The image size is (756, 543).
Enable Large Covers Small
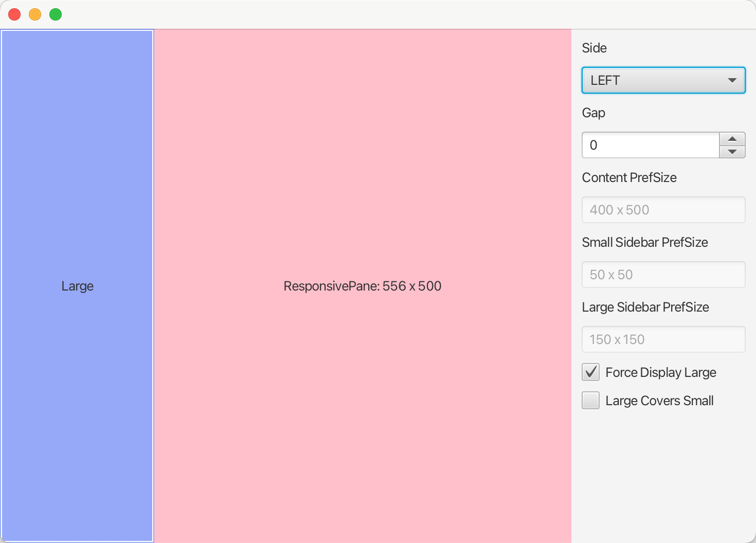click(x=590, y=400)
